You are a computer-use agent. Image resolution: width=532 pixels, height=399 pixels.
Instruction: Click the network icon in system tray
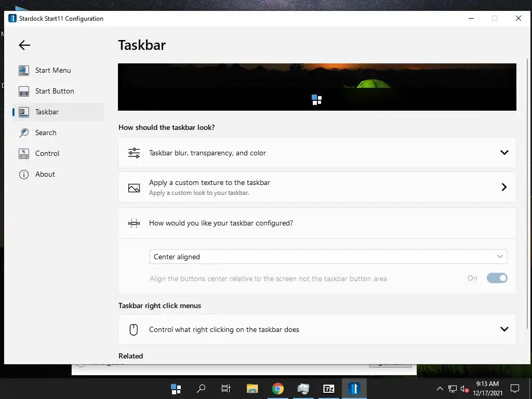pyautogui.click(x=453, y=389)
